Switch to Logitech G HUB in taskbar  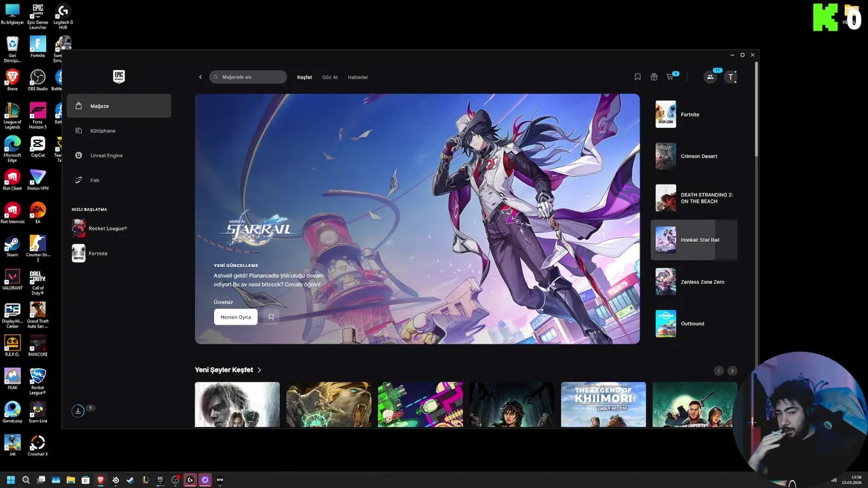[x=190, y=480]
